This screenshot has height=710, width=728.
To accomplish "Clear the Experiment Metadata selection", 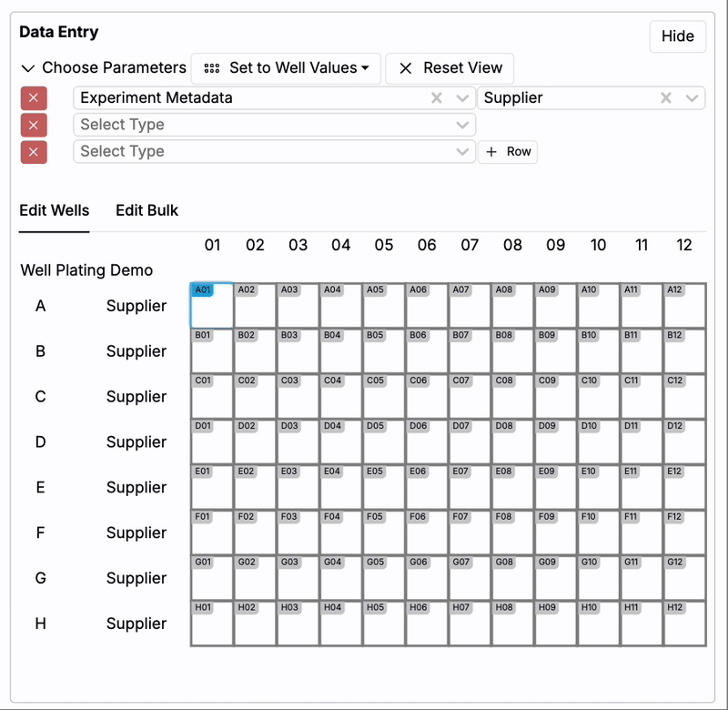I will [x=437, y=98].
